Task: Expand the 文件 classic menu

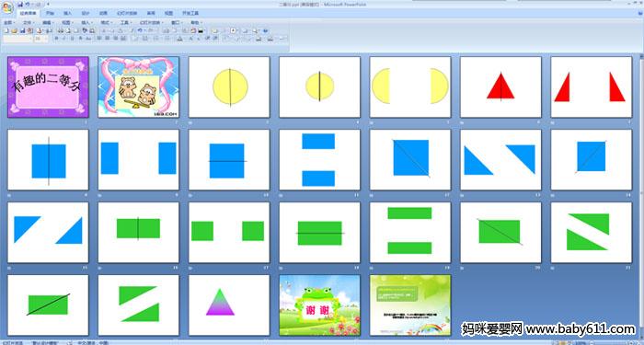Action: pos(28,23)
